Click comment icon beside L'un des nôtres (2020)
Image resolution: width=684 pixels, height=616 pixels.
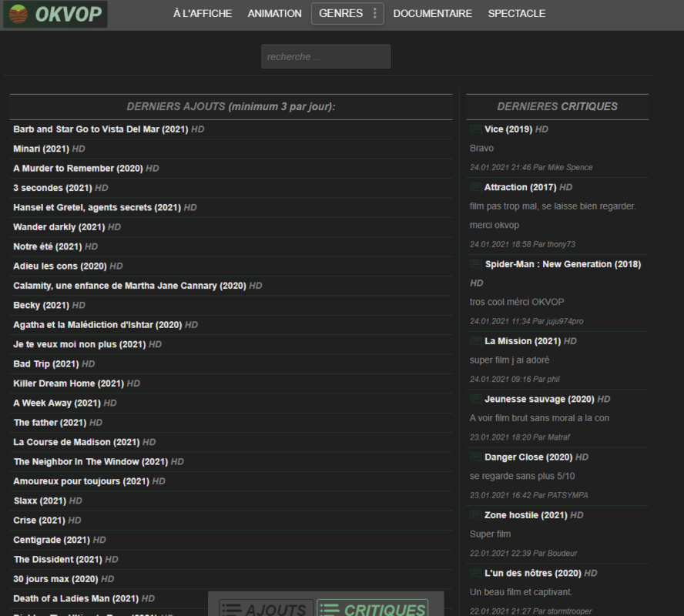point(475,573)
